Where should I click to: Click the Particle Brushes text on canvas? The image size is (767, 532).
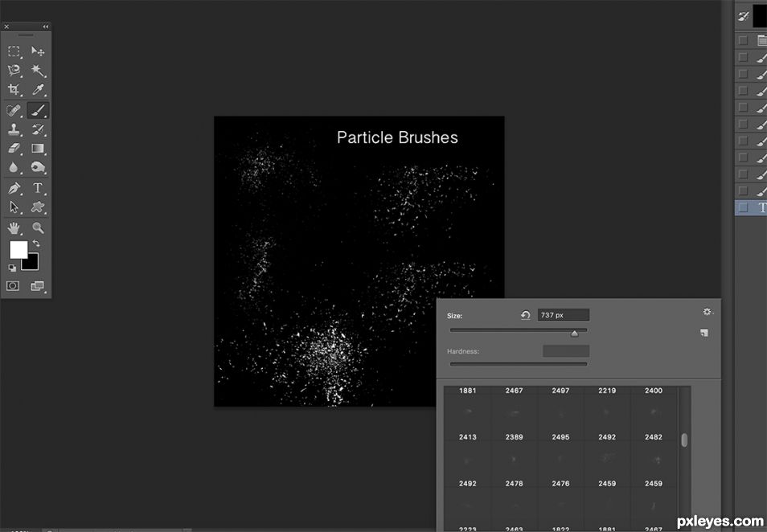point(397,137)
